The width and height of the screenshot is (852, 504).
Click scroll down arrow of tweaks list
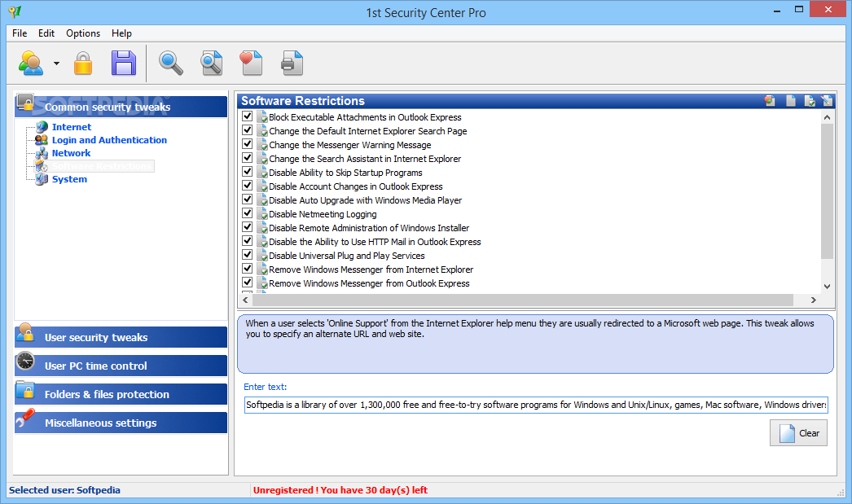pyautogui.click(x=827, y=287)
